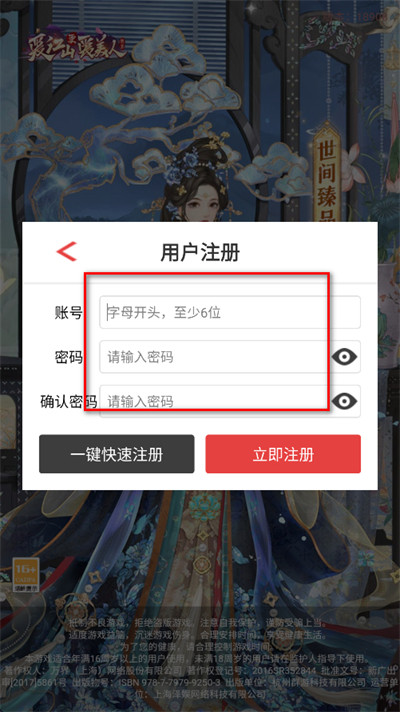Tap the red back arrow
Viewport: 400px width, 712px height.
point(66,251)
